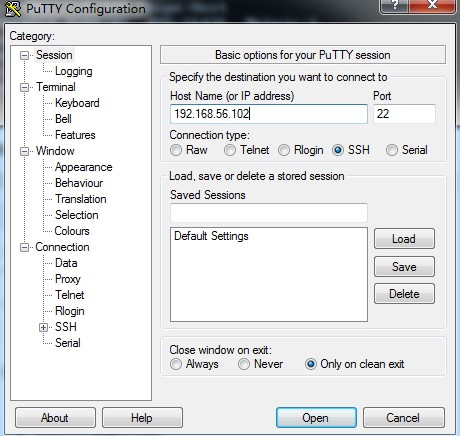This screenshot has height=436, width=460.
Task: Choose Never for close window on exit
Action: 244,364
